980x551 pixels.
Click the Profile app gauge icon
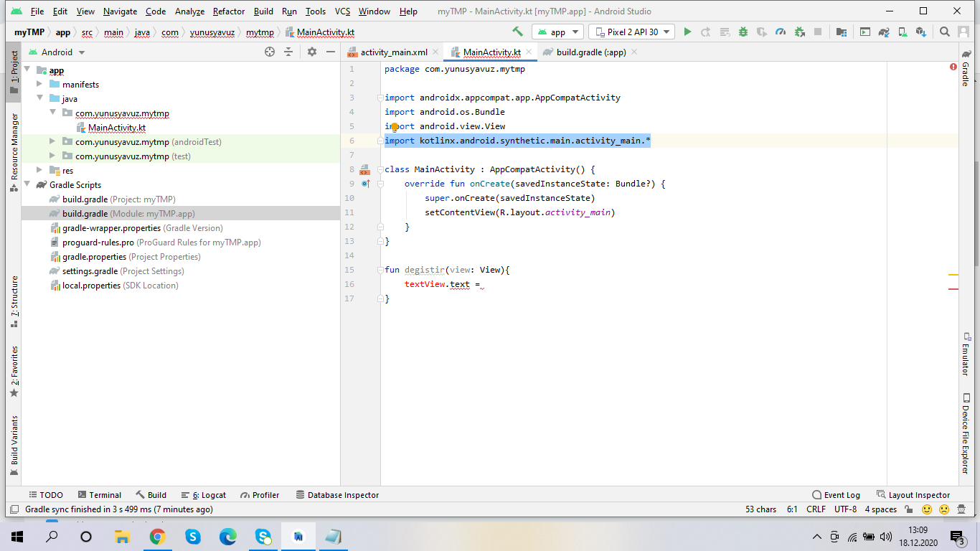coord(781,32)
